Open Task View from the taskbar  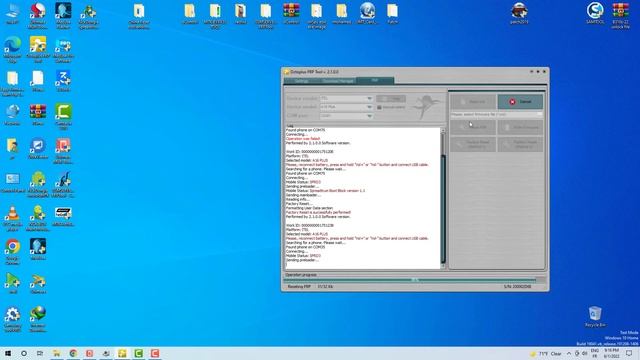click(40, 353)
